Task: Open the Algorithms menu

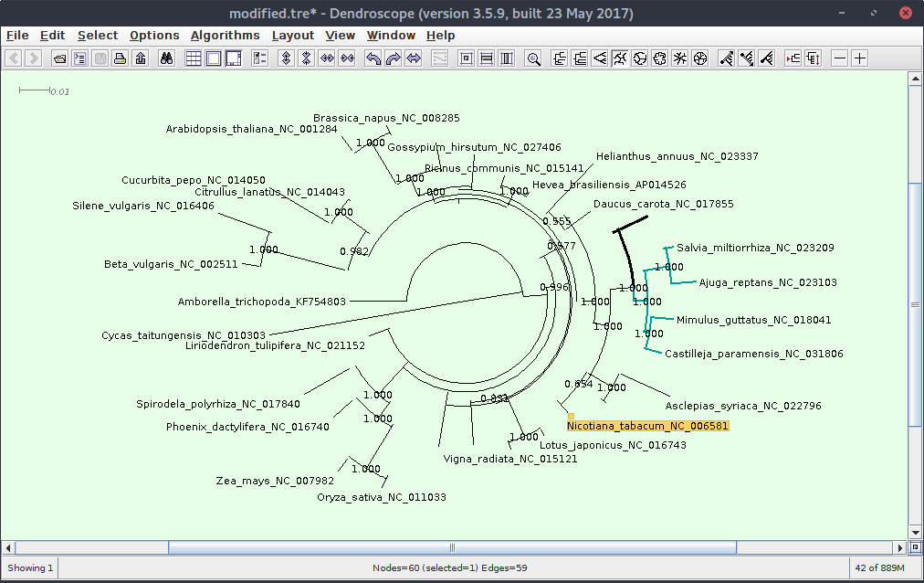Action: pos(225,35)
